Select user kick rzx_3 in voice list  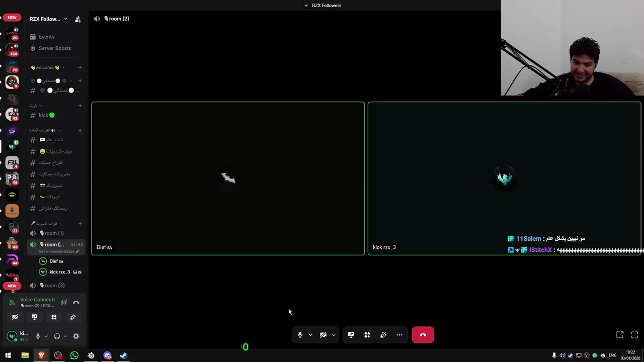tap(59, 272)
